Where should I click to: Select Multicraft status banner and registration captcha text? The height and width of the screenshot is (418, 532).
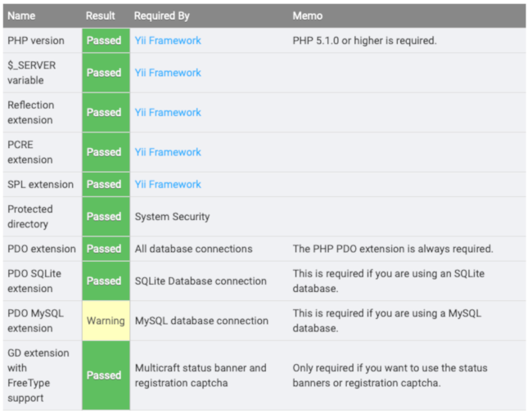click(x=201, y=375)
